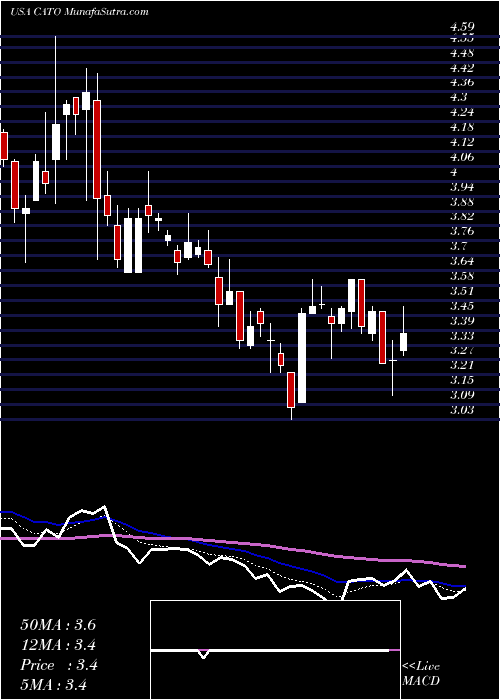Click the 3.58 price axis label
The width and height of the screenshot is (500, 700).
click(462, 276)
